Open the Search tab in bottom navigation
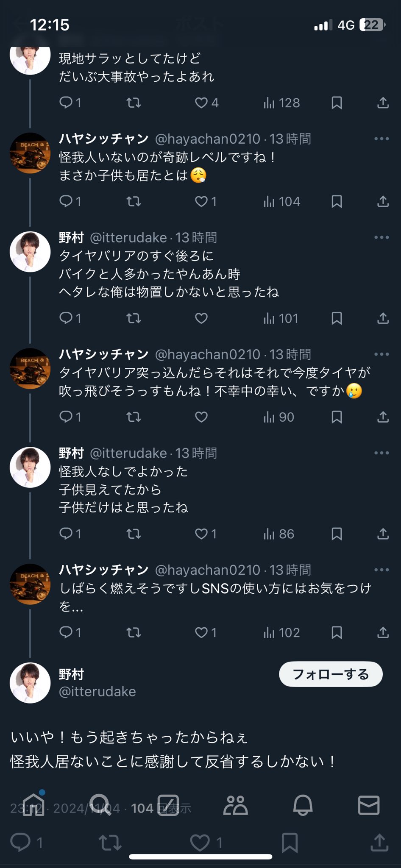Image resolution: width=401 pixels, height=868 pixels. point(101,804)
